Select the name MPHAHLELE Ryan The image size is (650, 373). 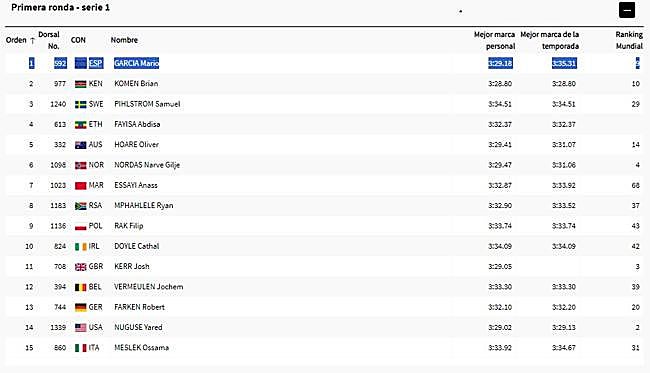pyautogui.click(x=144, y=206)
